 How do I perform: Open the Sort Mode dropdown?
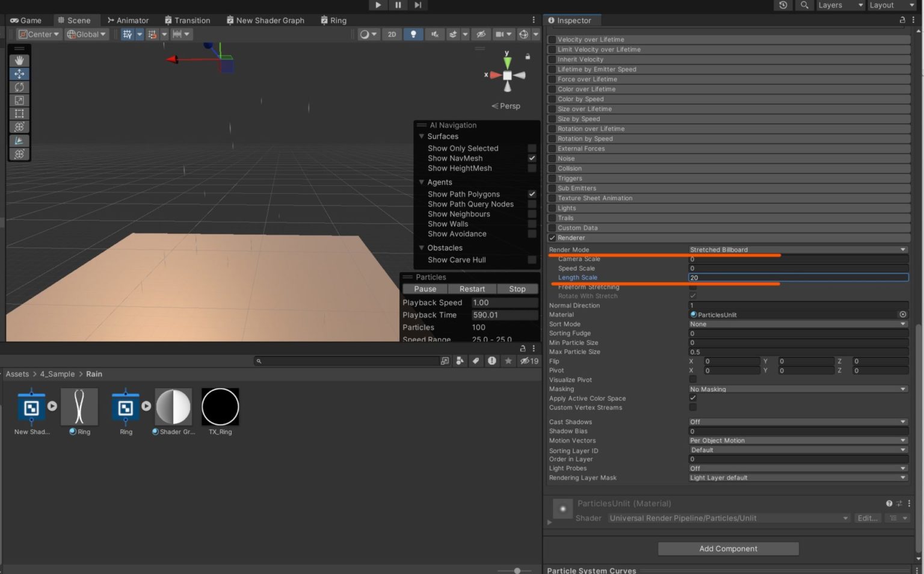click(x=798, y=324)
